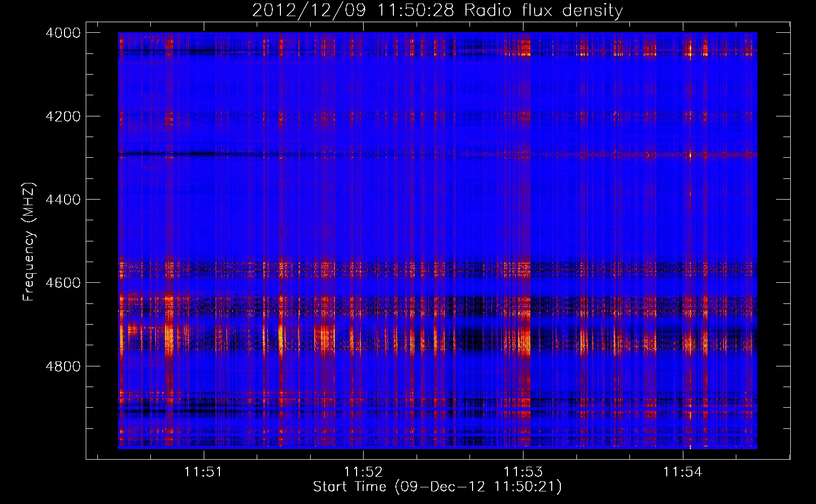Click the 11:52 time tick label
Image resolution: width=816 pixels, height=504 pixels.
[x=363, y=472]
